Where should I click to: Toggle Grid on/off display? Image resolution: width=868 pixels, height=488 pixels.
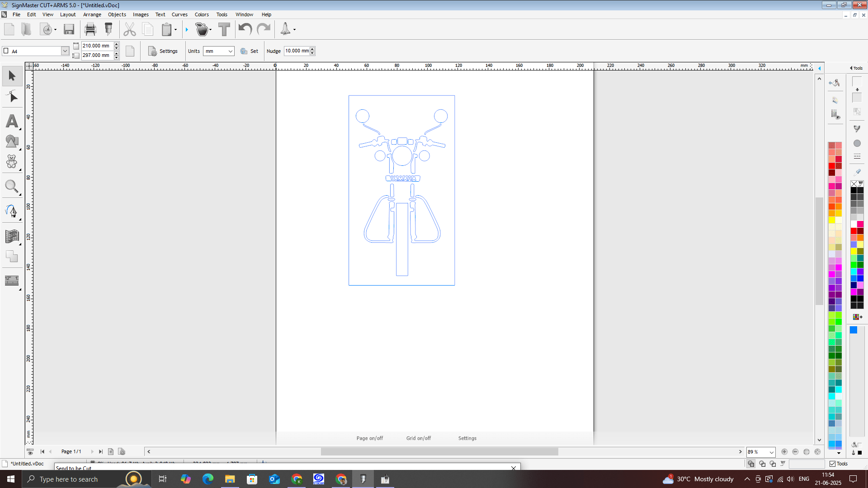418,438
